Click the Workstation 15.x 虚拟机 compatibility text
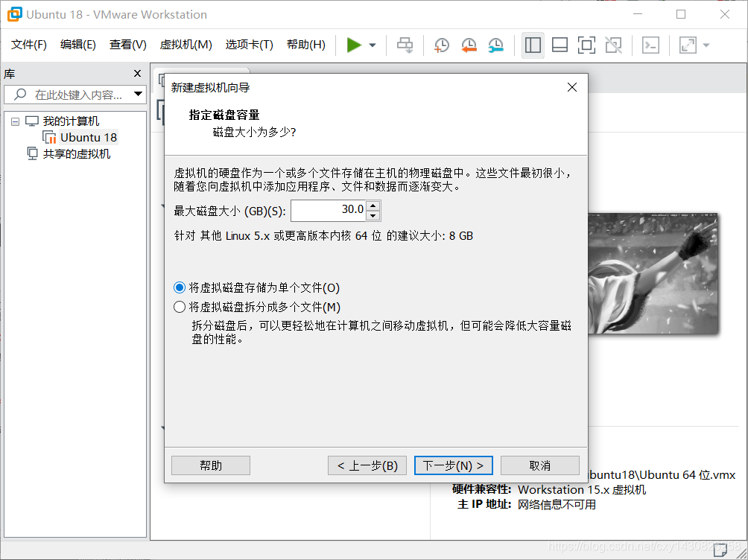The image size is (748, 560). [582, 489]
